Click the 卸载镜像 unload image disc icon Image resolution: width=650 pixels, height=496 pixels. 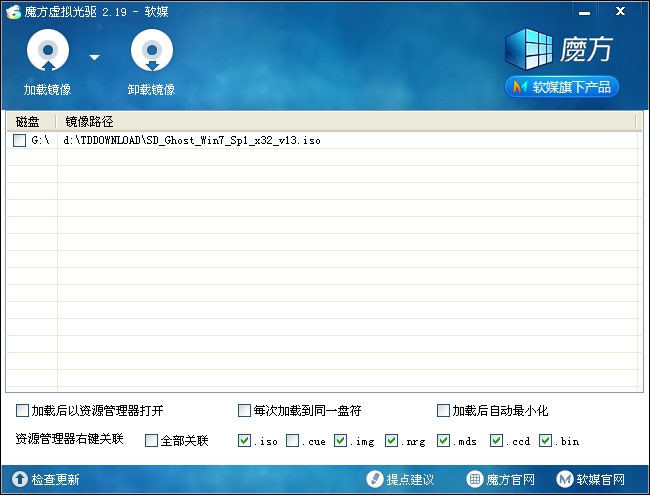pyautogui.click(x=152, y=51)
